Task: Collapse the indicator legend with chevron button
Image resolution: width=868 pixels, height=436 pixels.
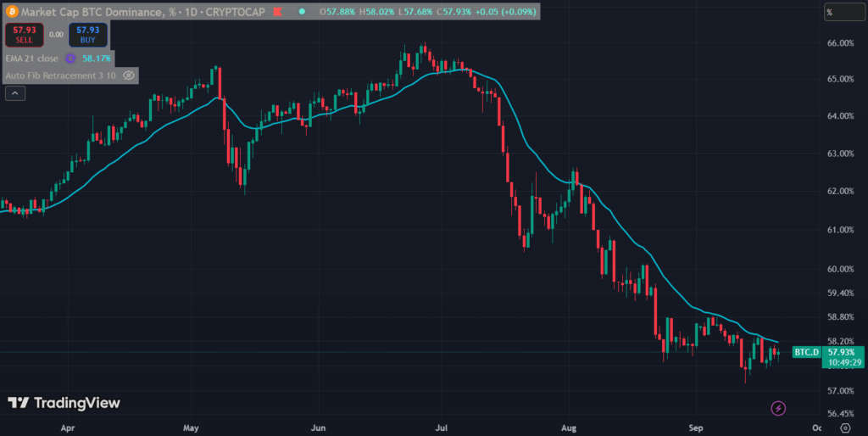Action: tap(15, 93)
